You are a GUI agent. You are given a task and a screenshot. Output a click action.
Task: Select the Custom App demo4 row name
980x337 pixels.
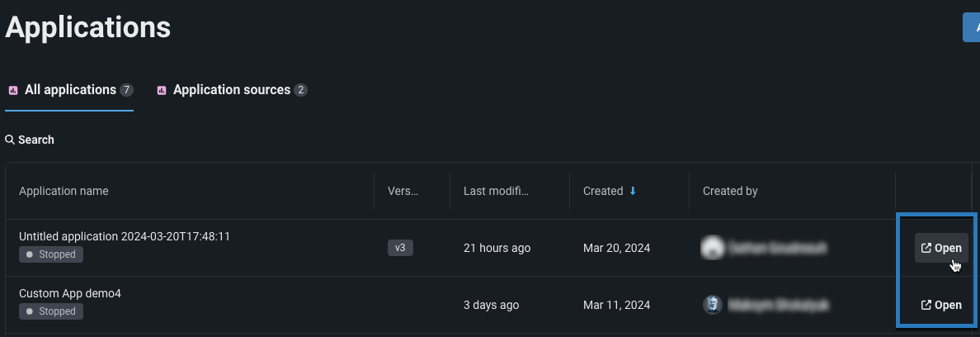click(x=70, y=293)
